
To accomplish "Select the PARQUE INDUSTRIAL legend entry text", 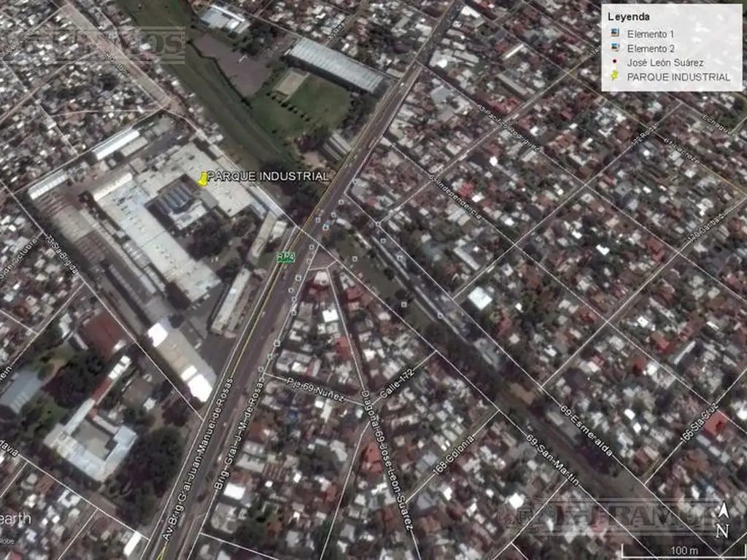I will 678,77.
